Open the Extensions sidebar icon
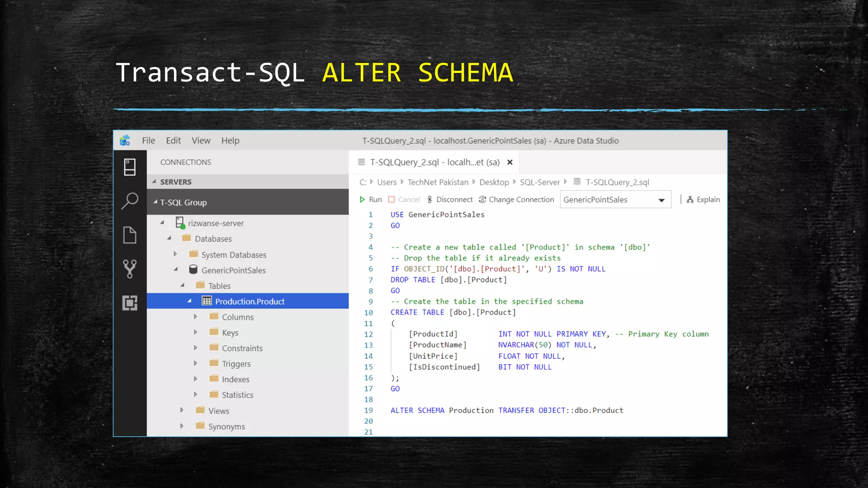868x488 pixels. point(130,303)
